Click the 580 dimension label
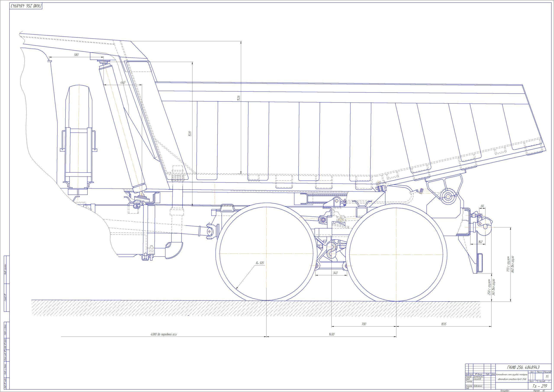This screenshot has height=392, width=554. click(x=76, y=55)
